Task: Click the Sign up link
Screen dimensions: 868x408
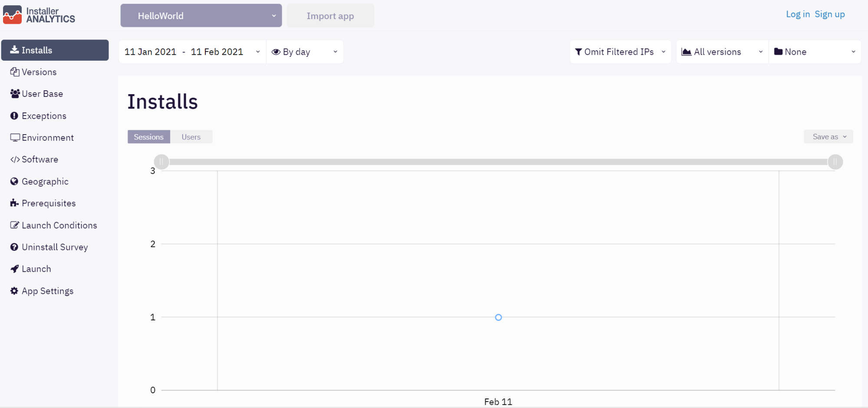Action: 830,14
